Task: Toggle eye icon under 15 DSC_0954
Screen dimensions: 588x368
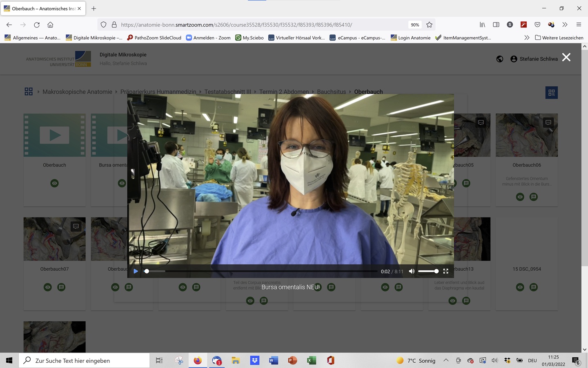Action: coord(520,287)
